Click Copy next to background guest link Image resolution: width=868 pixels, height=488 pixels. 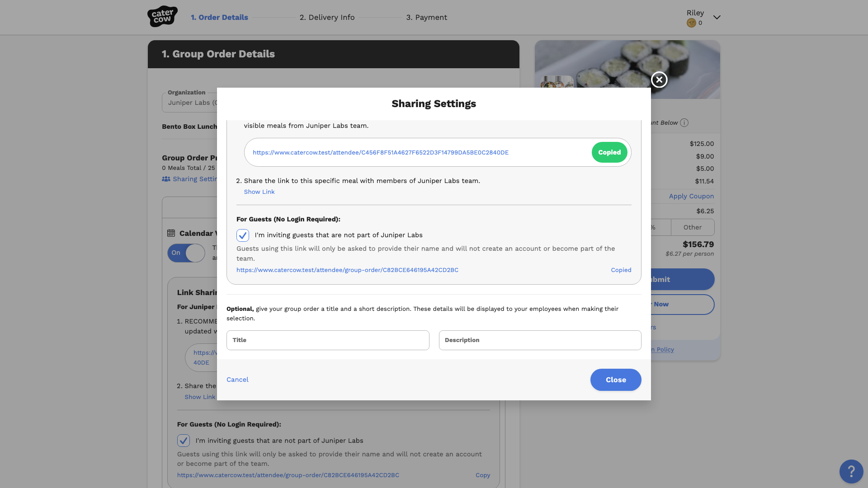[x=483, y=475]
